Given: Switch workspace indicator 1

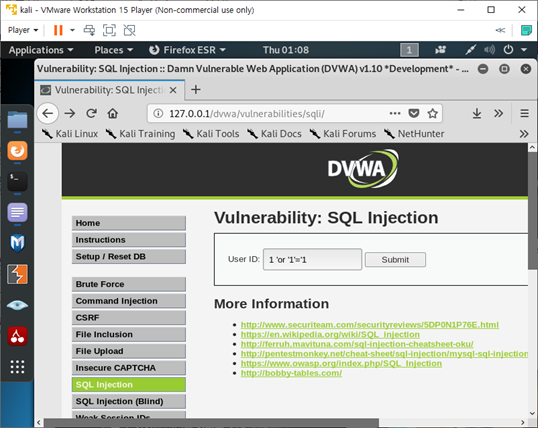Looking at the screenshot, I should coord(409,50).
